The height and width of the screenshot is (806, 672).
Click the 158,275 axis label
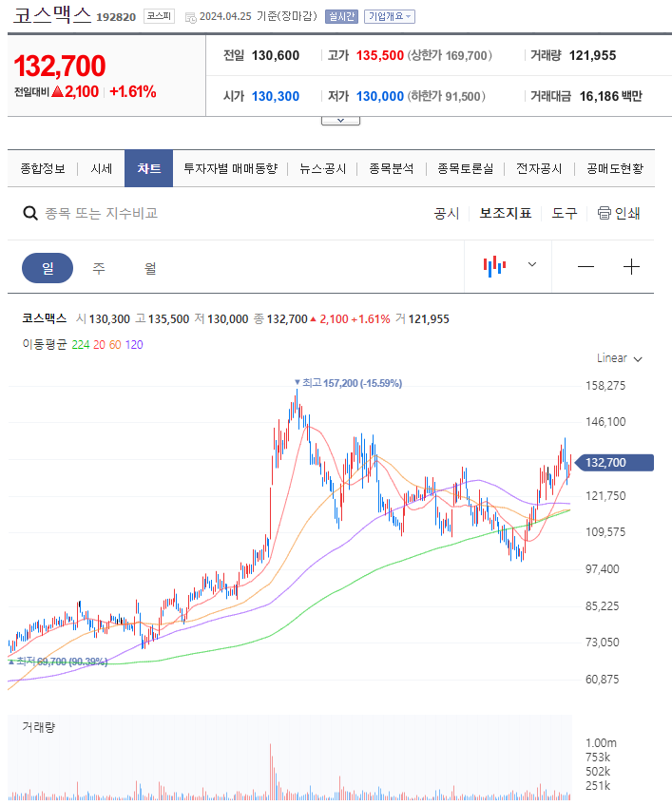pyautogui.click(x=605, y=386)
